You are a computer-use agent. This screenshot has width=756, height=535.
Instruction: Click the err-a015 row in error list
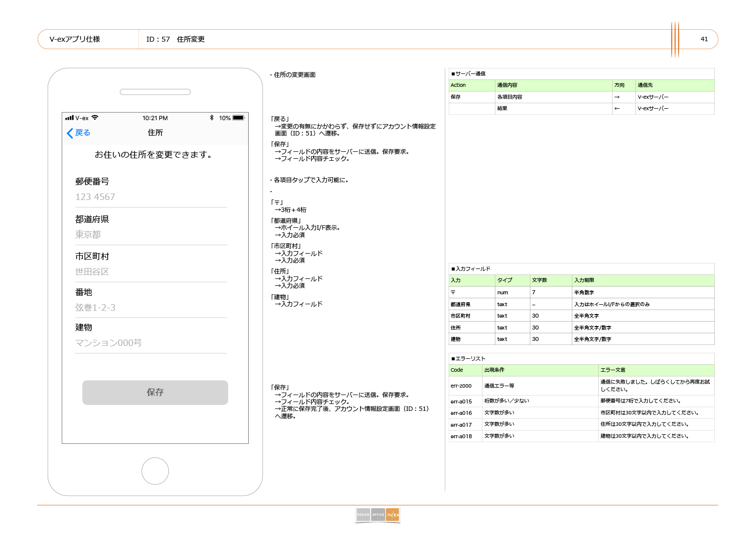pyautogui.click(x=581, y=401)
